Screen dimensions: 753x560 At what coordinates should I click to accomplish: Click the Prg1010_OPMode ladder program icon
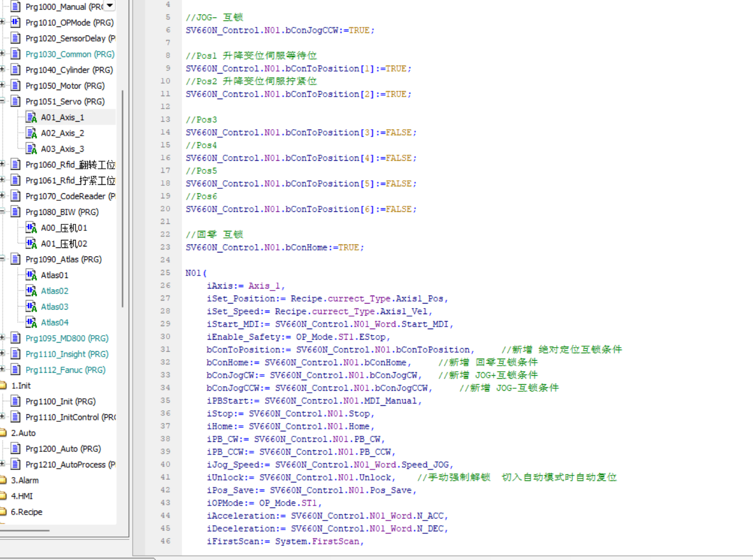pyautogui.click(x=16, y=22)
